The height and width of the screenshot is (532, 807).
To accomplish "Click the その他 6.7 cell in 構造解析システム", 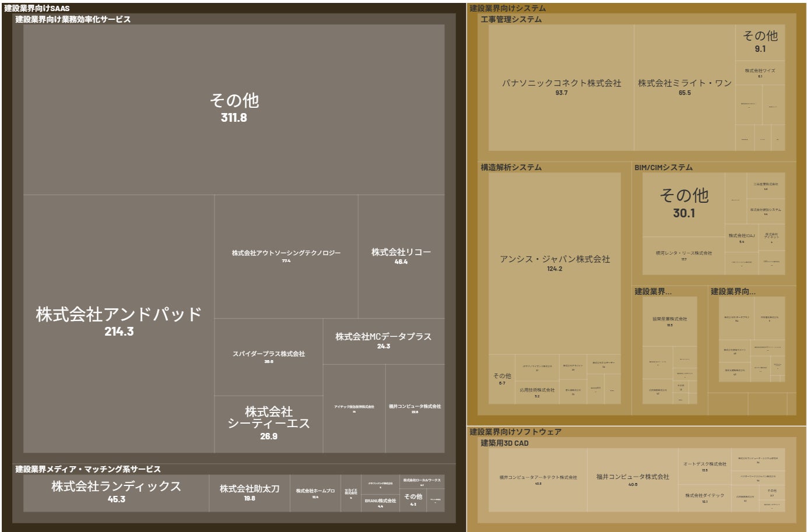I will pos(502,379).
